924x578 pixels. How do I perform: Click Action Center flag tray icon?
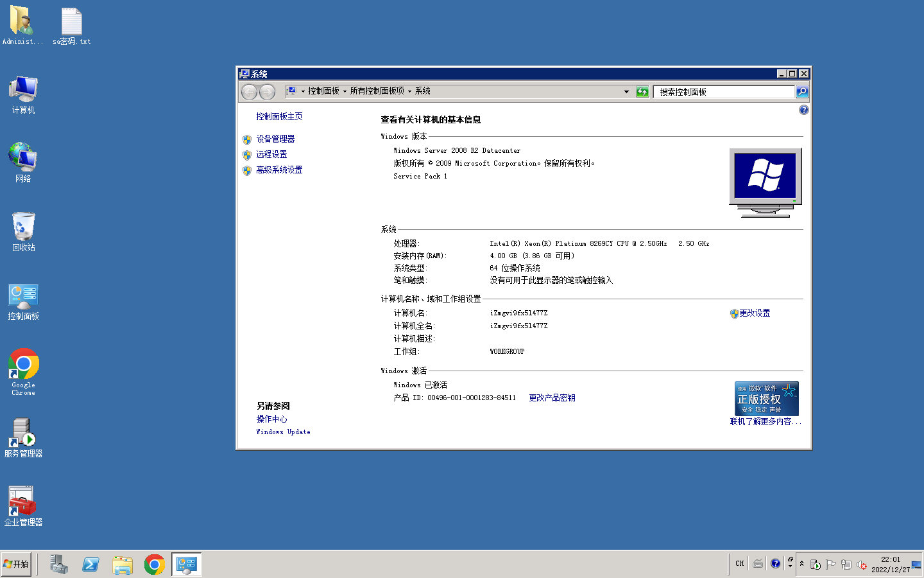[831, 565]
